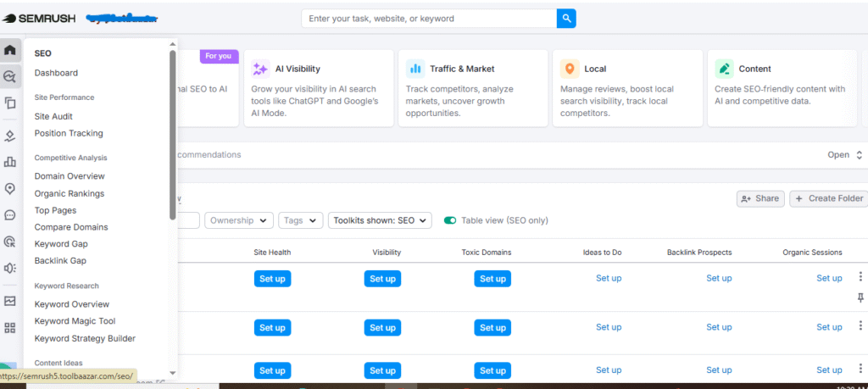Click the SEO menu heading
Viewport: 868px width, 389px height.
(42, 53)
